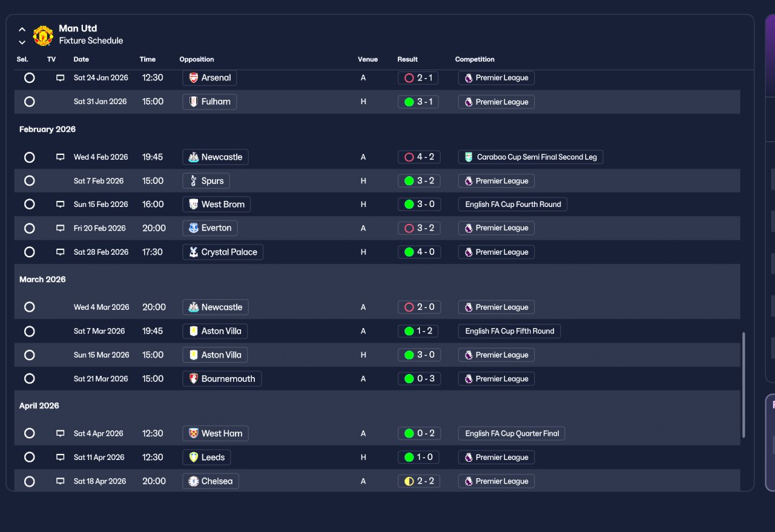Click the West Ham club badge icon
This screenshot has width=775, height=532.
click(x=194, y=433)
